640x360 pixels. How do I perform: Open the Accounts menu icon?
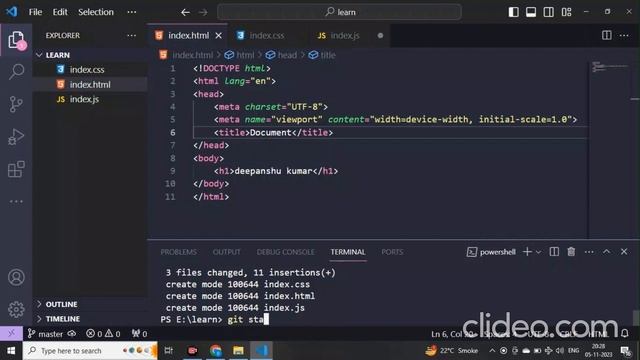[x=16, y=277]
